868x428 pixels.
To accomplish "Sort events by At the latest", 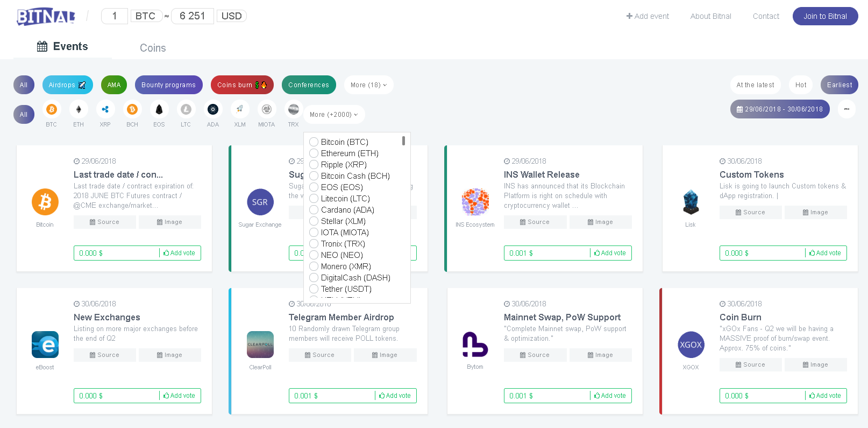I will click(x=756, y=85).
